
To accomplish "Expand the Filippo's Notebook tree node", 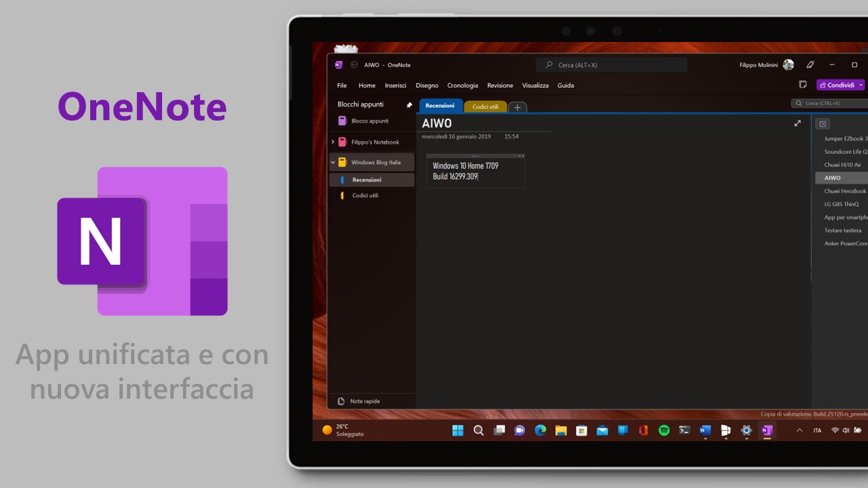I will [x=332, y=142].
